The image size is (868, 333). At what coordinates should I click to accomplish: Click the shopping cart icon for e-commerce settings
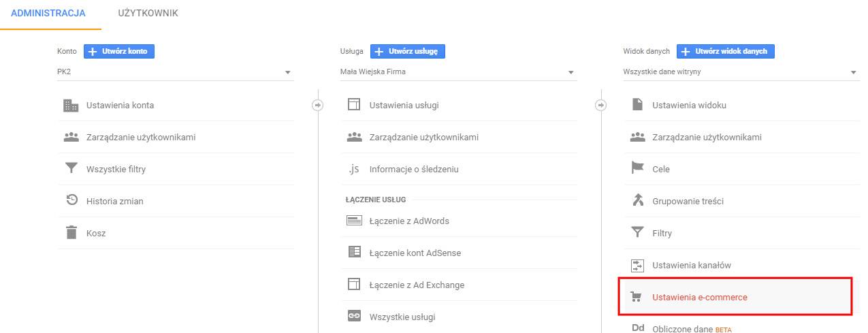click(637, 297)
